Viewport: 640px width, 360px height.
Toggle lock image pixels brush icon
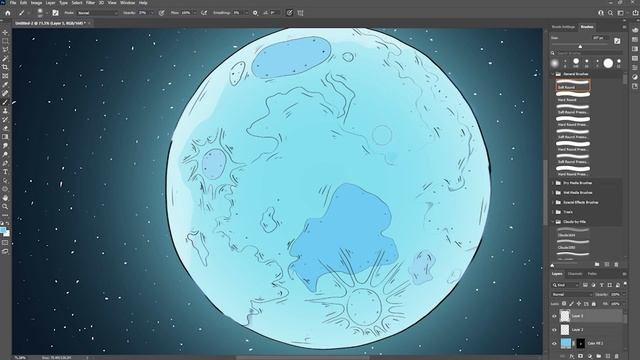click(x=571, y=304)
